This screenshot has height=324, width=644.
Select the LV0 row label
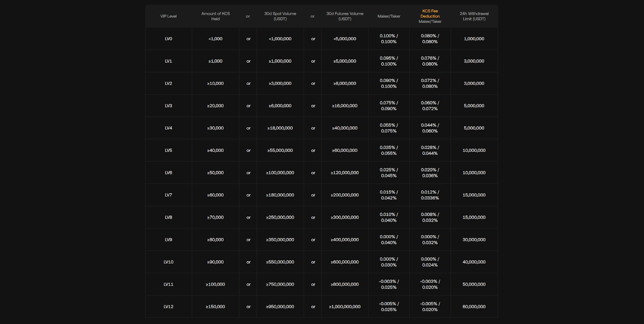(x=168, y=39)
